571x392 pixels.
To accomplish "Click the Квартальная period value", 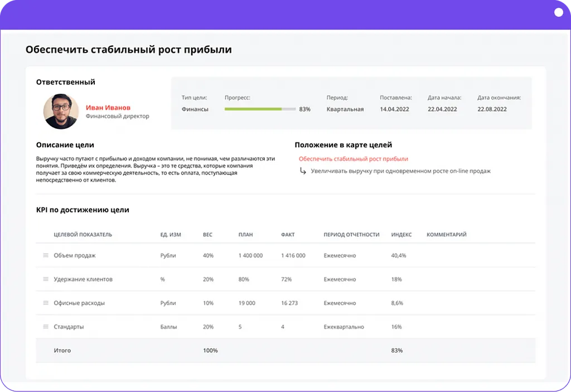I will (345, 109).
